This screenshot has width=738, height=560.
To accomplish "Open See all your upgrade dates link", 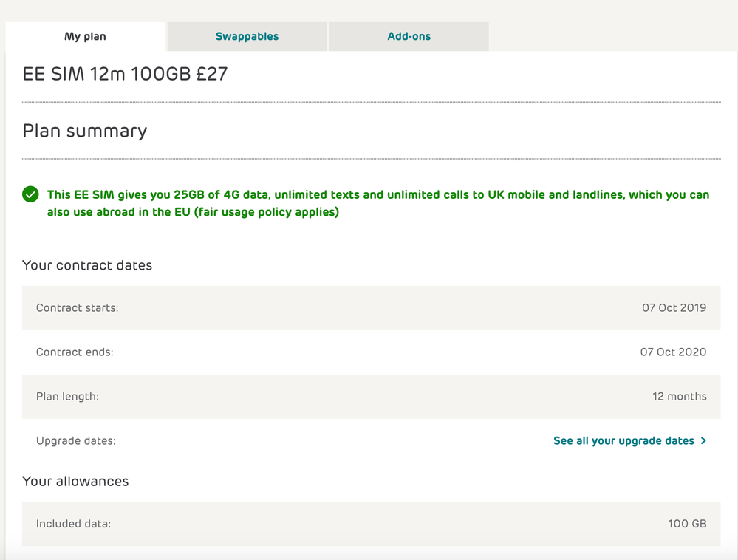I will point(623,441).
